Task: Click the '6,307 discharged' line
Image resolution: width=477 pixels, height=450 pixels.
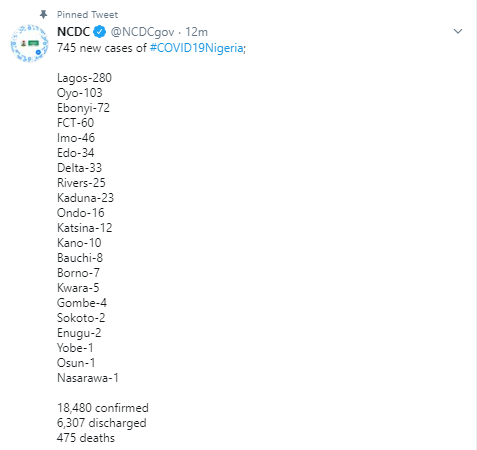Action: pos(102,423)
